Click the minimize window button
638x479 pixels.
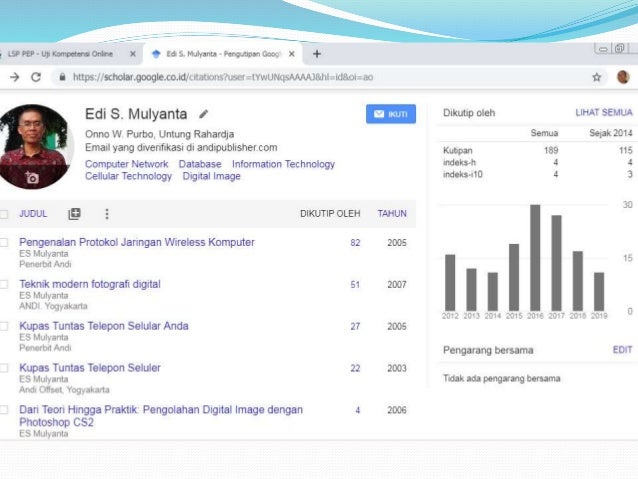coord(603,49)
